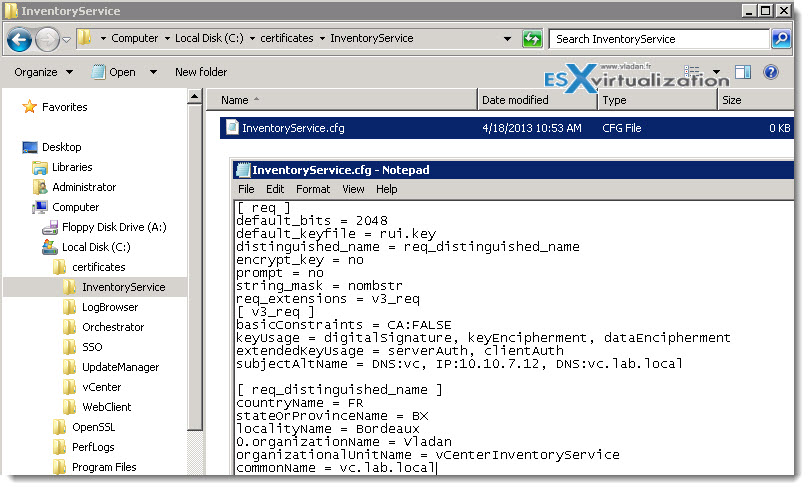Open the views dropdown arrow
809x490 pixels.
716,72
